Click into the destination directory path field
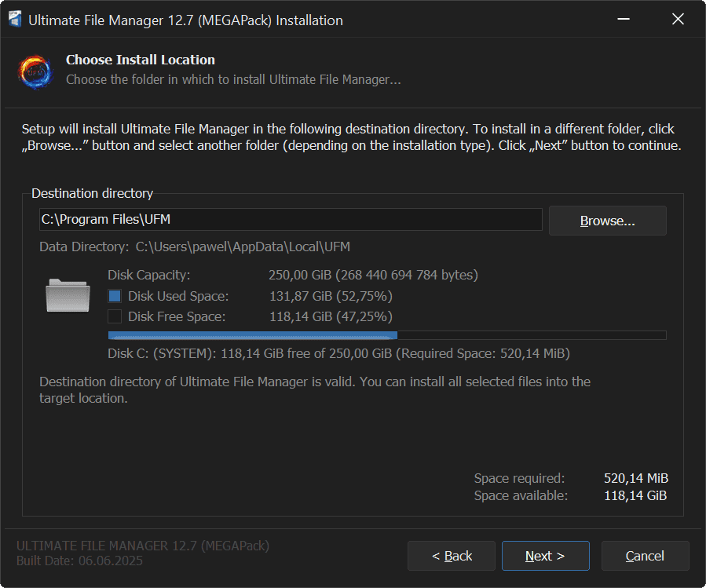 click(x=291, y=221)
